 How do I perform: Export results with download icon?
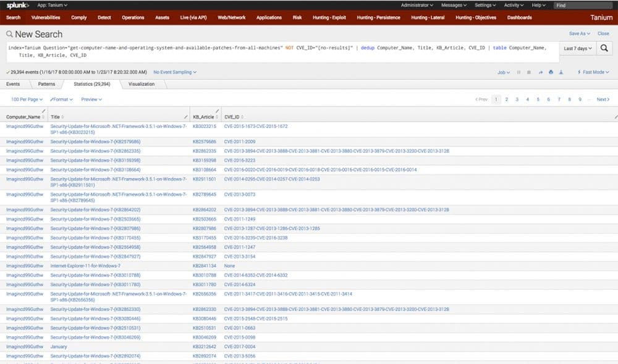561,72
